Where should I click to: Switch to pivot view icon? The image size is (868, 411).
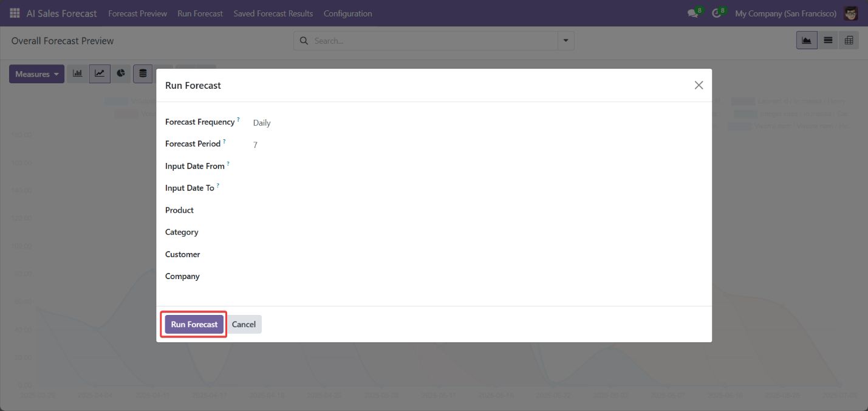tap(849, 40)
